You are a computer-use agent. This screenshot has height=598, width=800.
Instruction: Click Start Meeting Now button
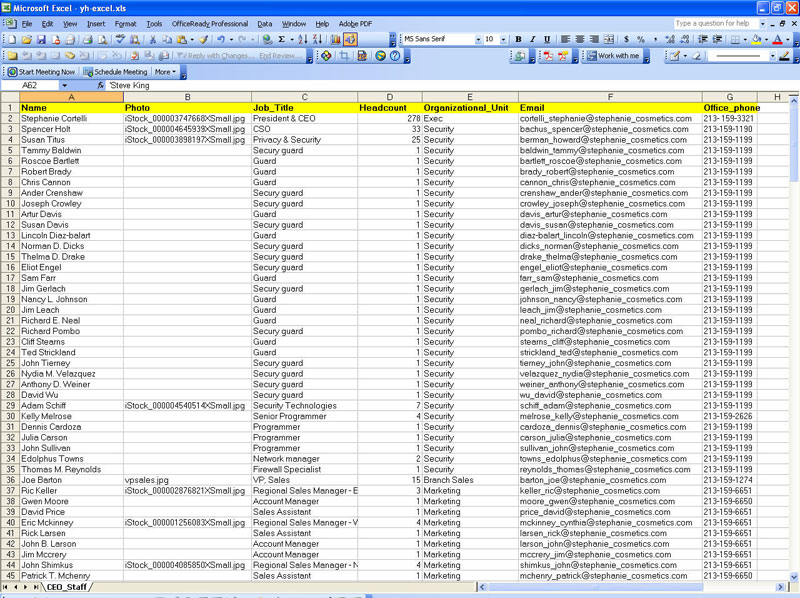pyautogui.click(x=42, y=72)
